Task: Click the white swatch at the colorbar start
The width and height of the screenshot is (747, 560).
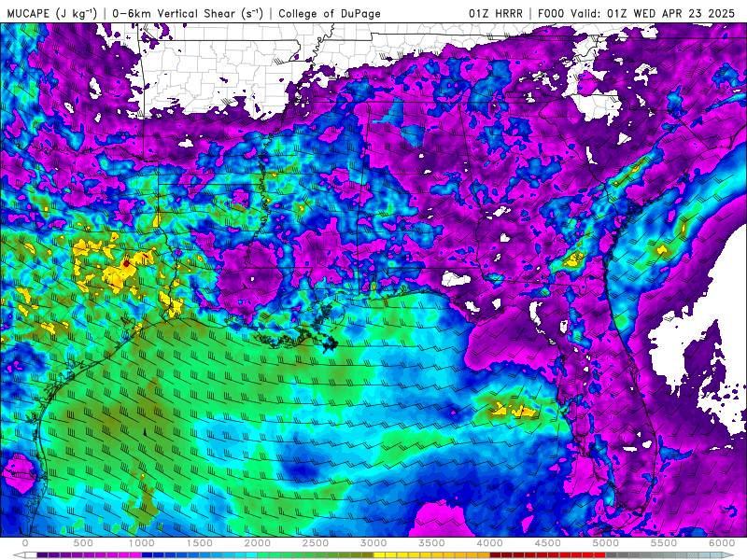Action: pyautogui.click(x=31, y=555)
